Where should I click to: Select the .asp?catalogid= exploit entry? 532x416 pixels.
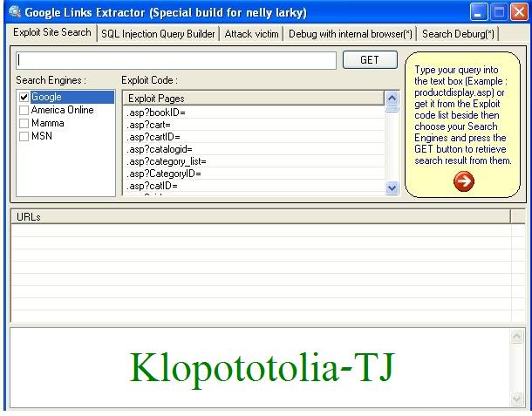(254, 149)
